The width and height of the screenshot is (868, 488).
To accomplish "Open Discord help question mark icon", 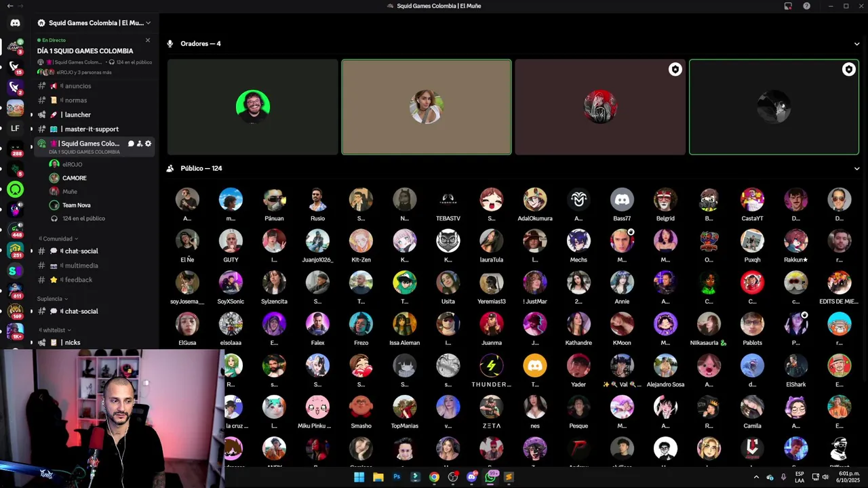I will coord(806,6).
